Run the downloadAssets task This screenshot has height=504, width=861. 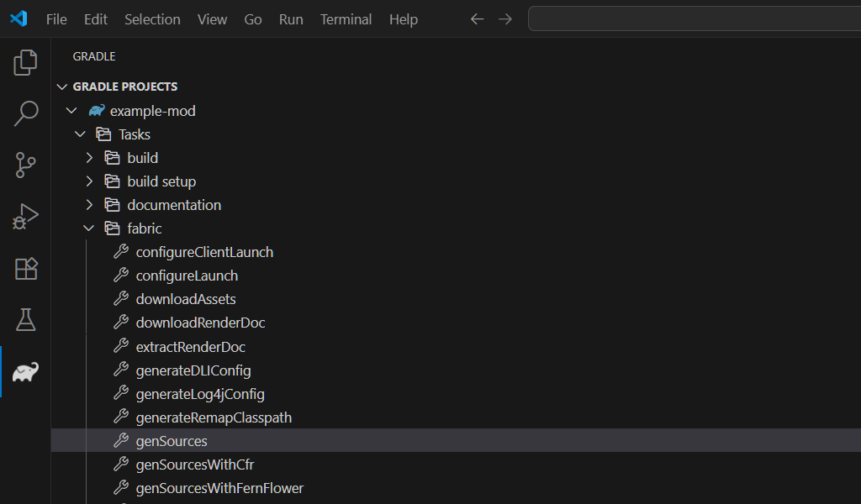click(186, 298)
